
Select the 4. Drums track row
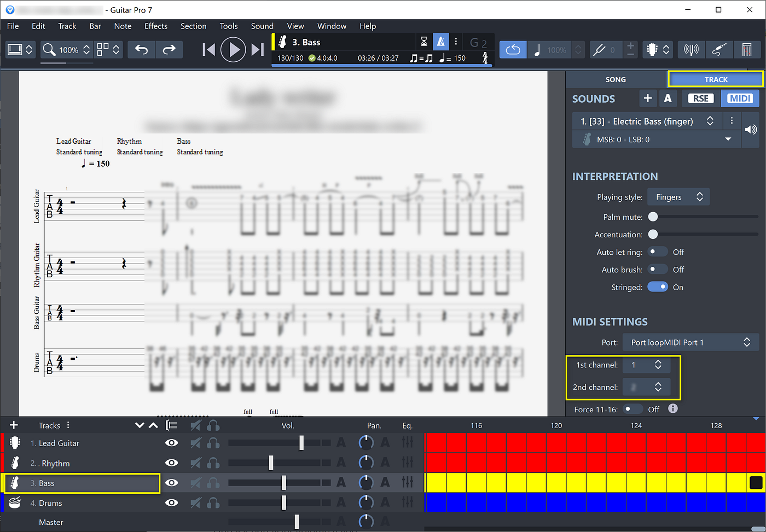tap(82, 503)
